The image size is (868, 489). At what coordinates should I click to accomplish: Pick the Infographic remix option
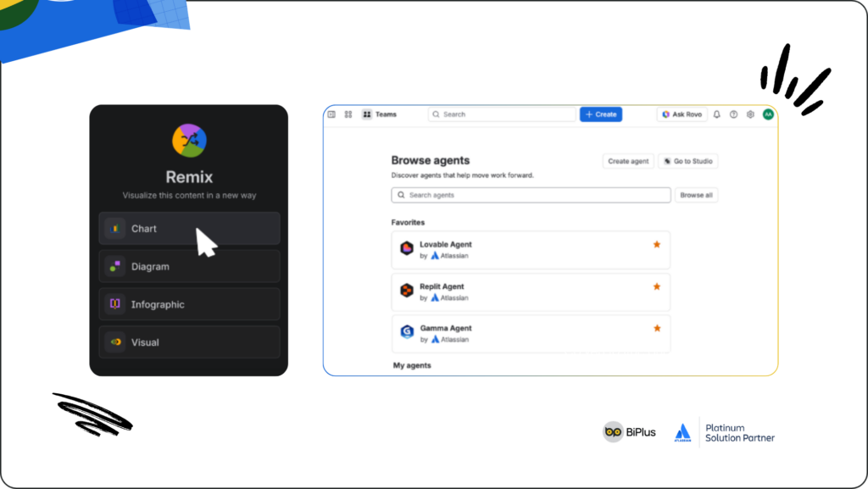point(189,304)
